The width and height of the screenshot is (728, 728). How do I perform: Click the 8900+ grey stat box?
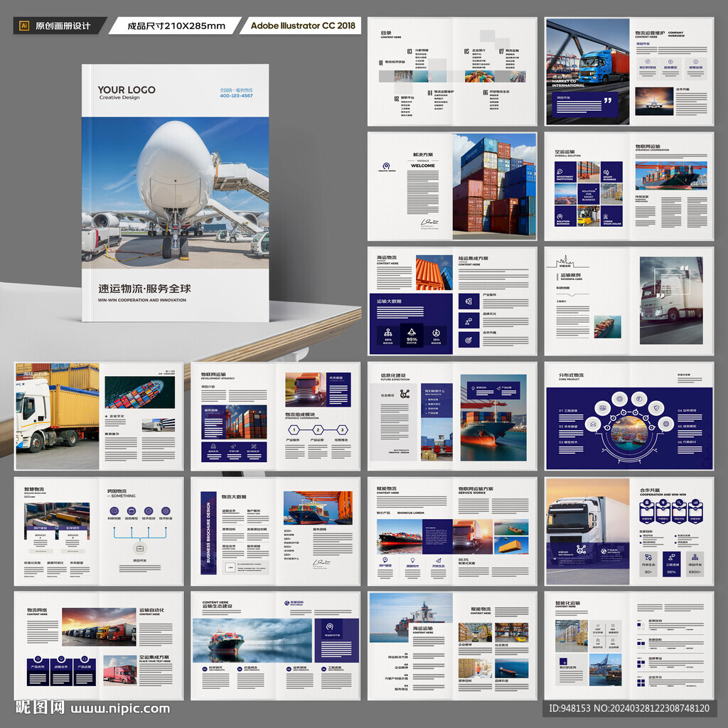[x=695, y=564]
